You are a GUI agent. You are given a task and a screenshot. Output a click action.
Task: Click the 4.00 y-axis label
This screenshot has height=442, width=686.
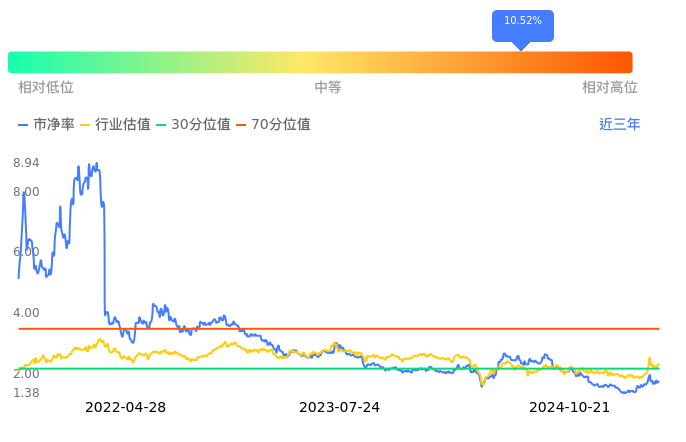point(26,313)
